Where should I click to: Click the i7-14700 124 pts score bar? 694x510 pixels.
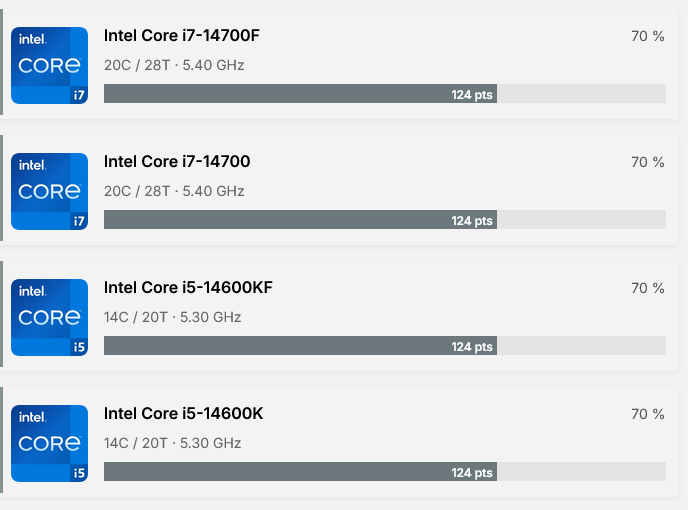click(300, 220)
